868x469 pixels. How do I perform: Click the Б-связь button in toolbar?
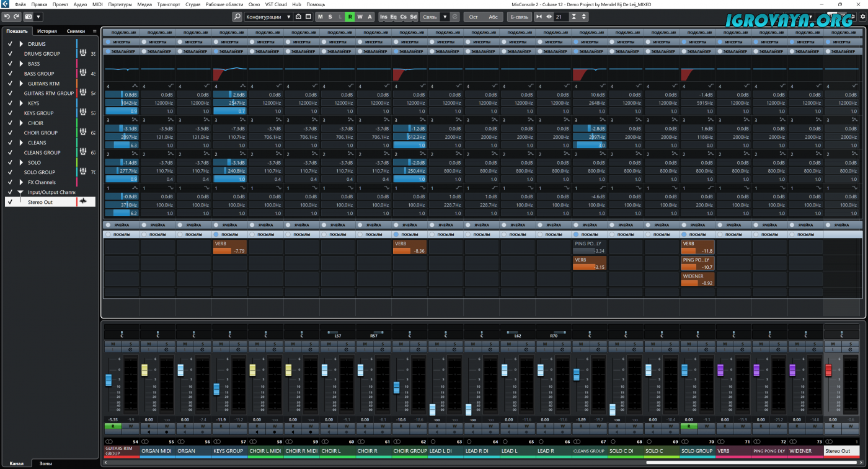click(x=518, y=17)
